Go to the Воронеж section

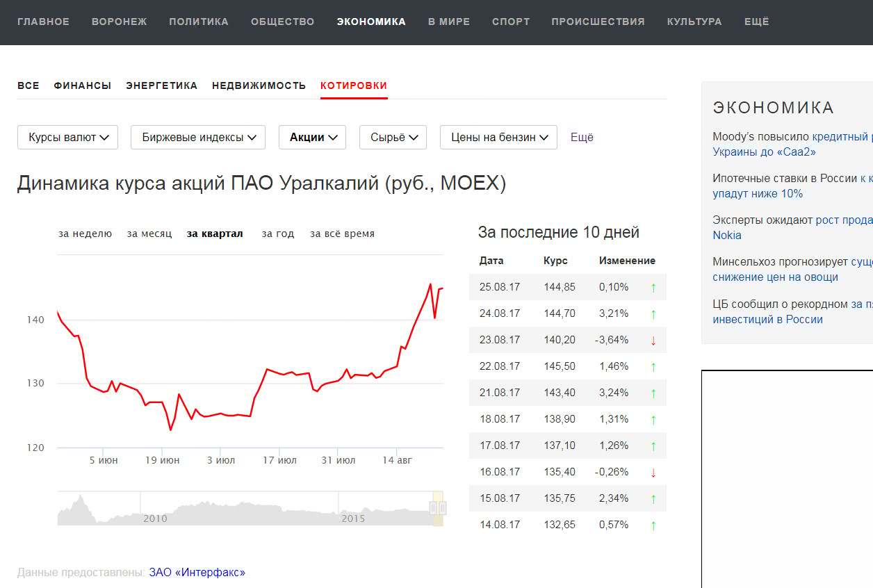point(119,22)
